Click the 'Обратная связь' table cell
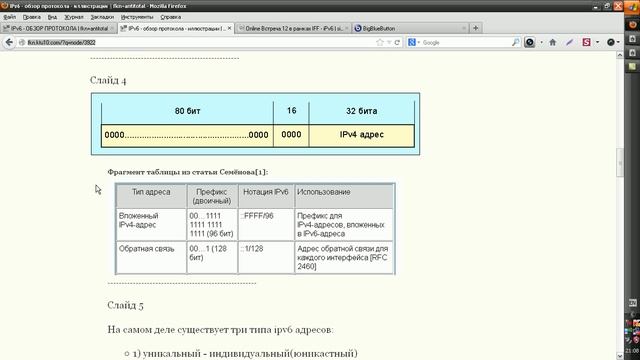This screenshot has height=360, width=640. click(x=151, y=258)
